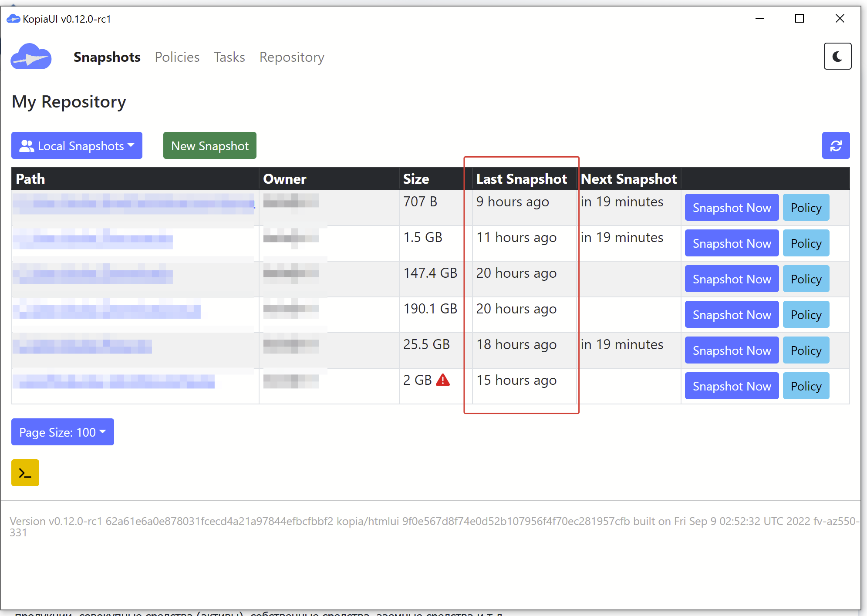Click the users icon in Local Snapshots

click(26, 145)
